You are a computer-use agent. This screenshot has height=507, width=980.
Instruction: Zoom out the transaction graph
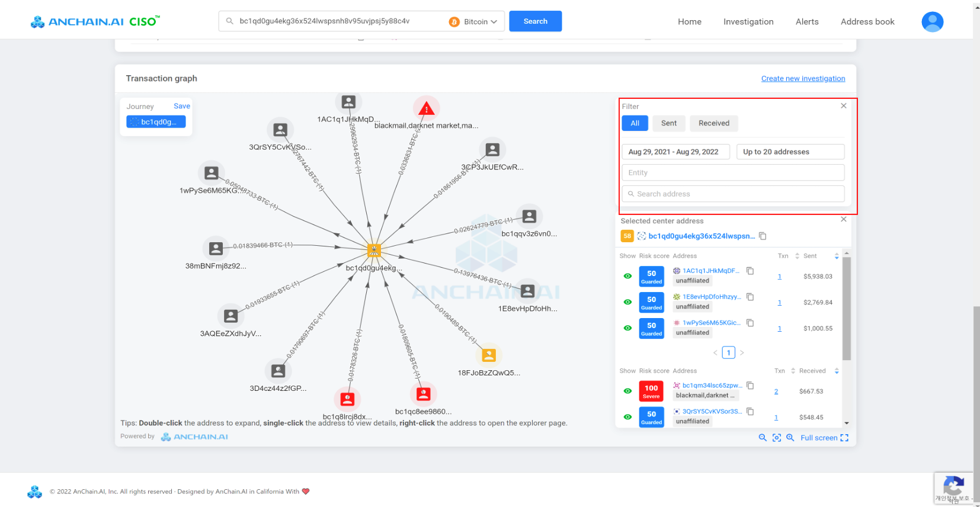763,438
